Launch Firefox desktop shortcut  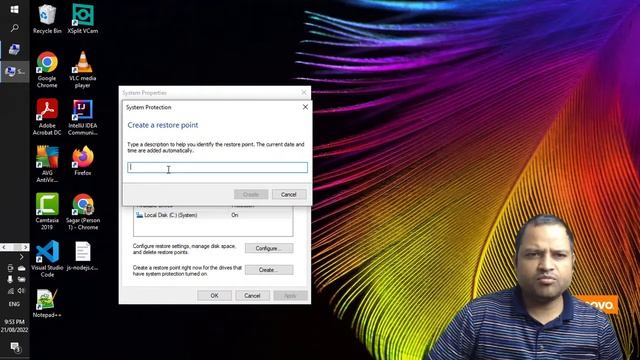(x=82, y=161)
